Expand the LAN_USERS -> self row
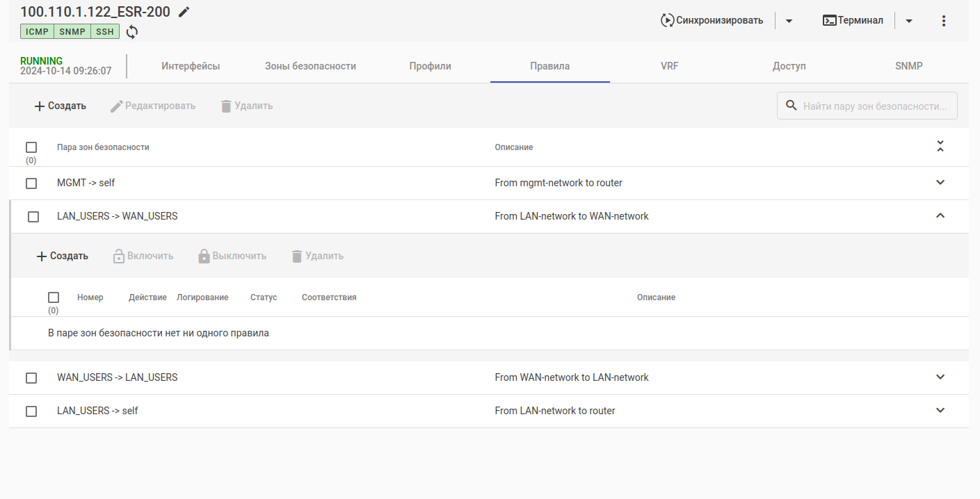This screenshot has height=499, width=980. 940,411
